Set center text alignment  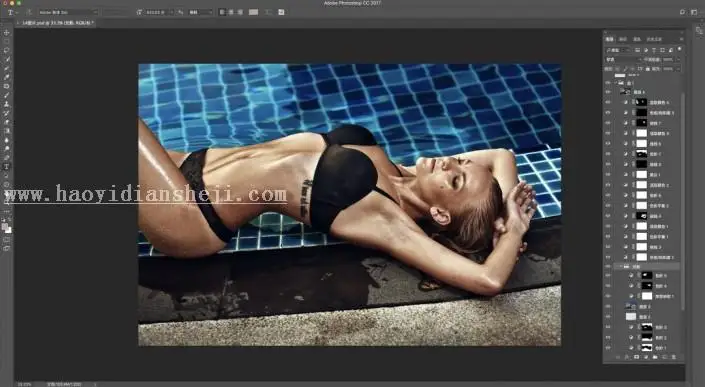(231, 12)
